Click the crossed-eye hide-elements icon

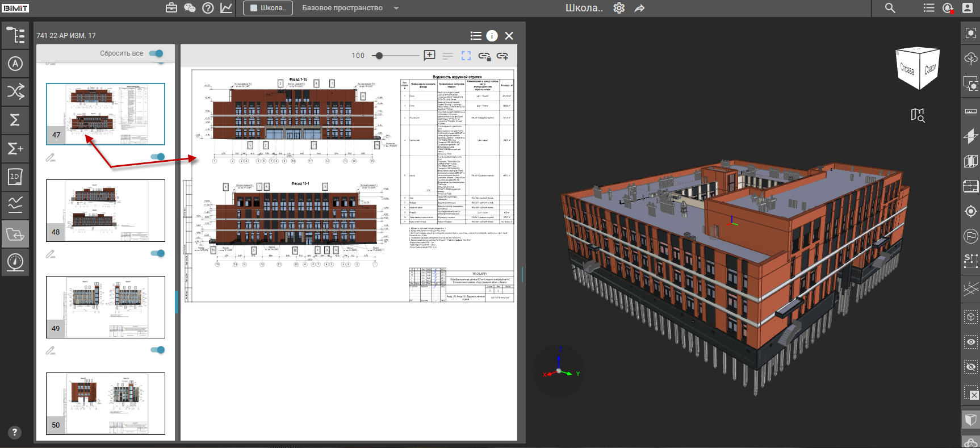coord(971,367)
